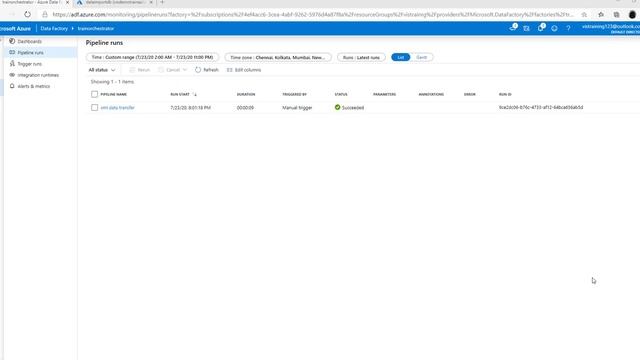This screenshot has width=640, height=360.
Task: Switch to List view toggle
Action: pyautogui.click(x=400, y=57)
